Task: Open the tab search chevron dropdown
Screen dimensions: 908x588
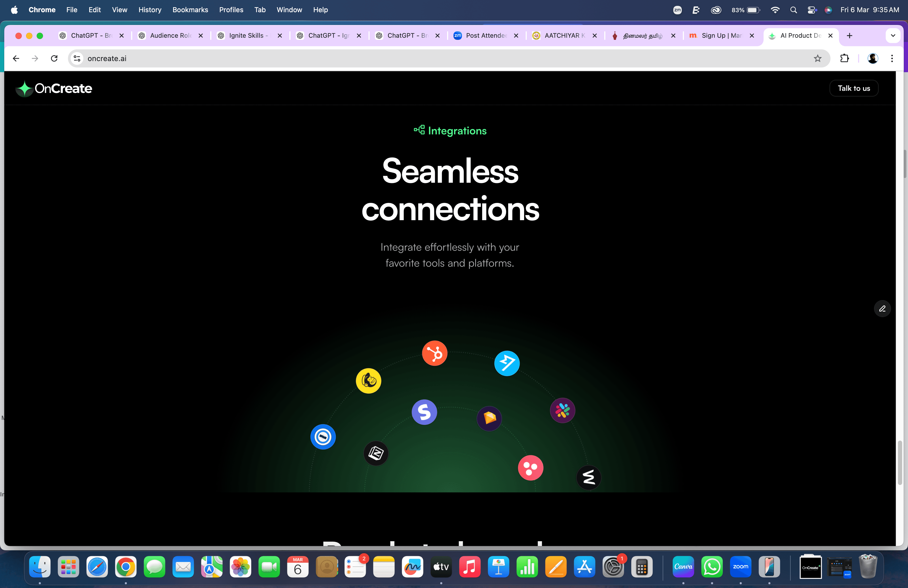Action: click(x=892, y=36)
